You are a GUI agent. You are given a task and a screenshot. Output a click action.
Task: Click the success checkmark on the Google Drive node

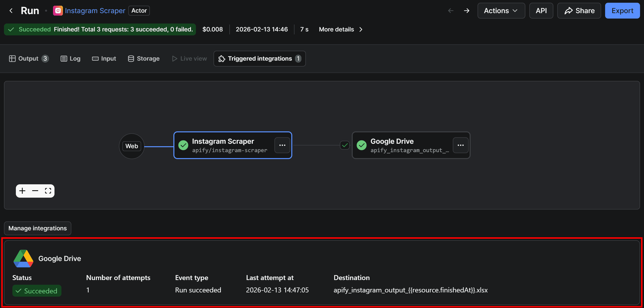[x=361, y=145]
